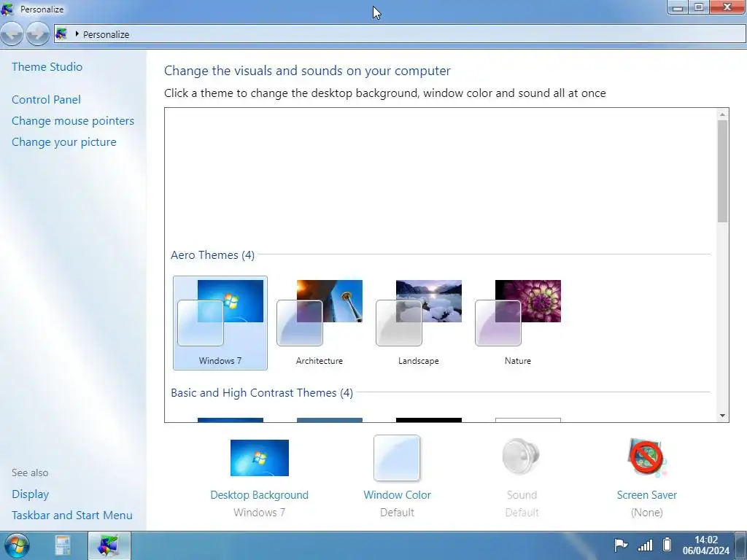Open the Window Color swatch
The height and width of the screenshot is (560, 747).
click(397, 458)
